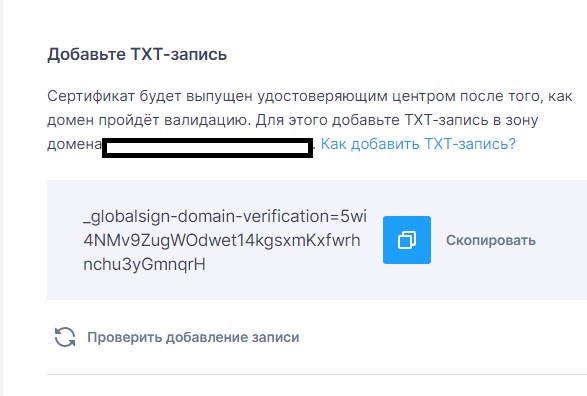Open 'Как добавить TXT-запись?' help link

pyautogui.click(x=418, y=144)
